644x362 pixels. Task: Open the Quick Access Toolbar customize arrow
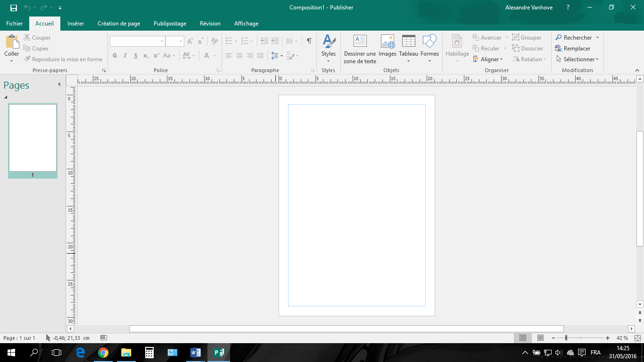click(60, 8)
